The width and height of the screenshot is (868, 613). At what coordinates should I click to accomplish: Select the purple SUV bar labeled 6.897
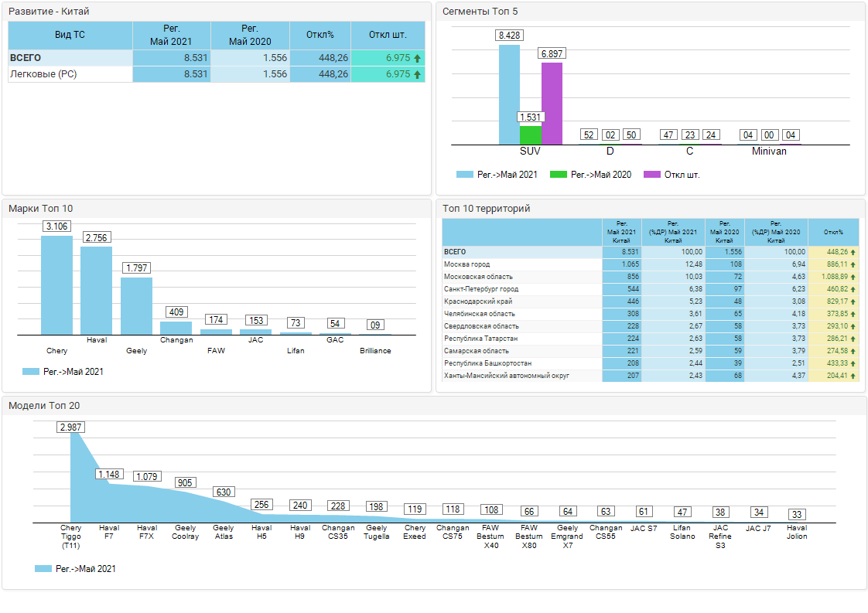click(552, 104)
